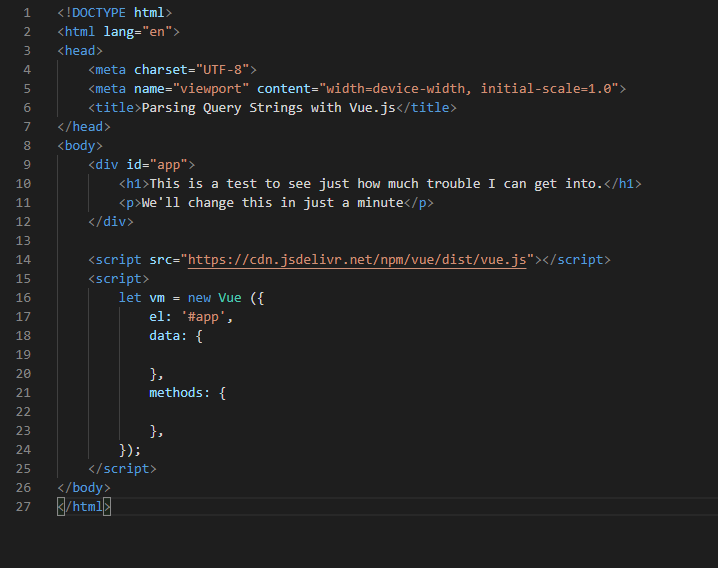Click the closing script tag on line 25

122,469
